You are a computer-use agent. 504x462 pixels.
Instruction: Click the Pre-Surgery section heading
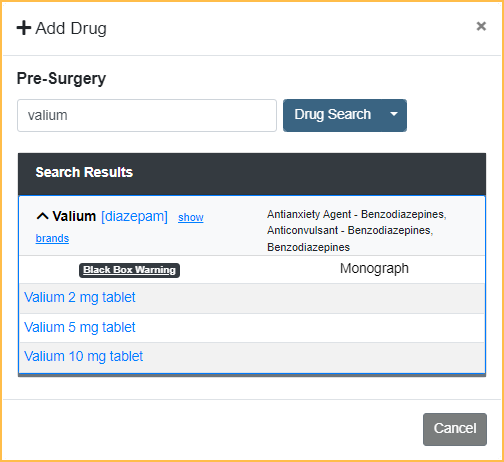61,79
